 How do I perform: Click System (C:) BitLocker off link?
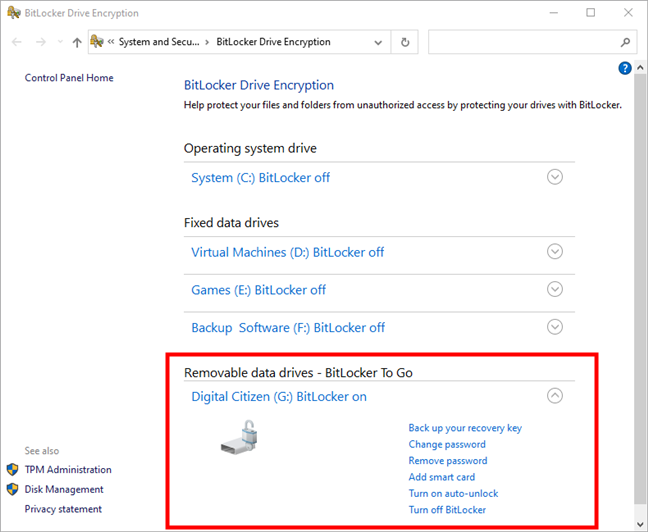[260, 178]
